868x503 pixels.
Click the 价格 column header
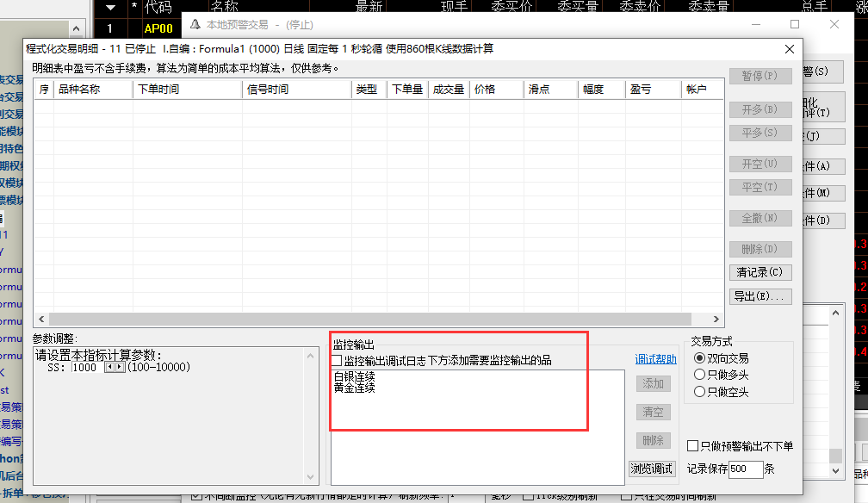(497, 90)
